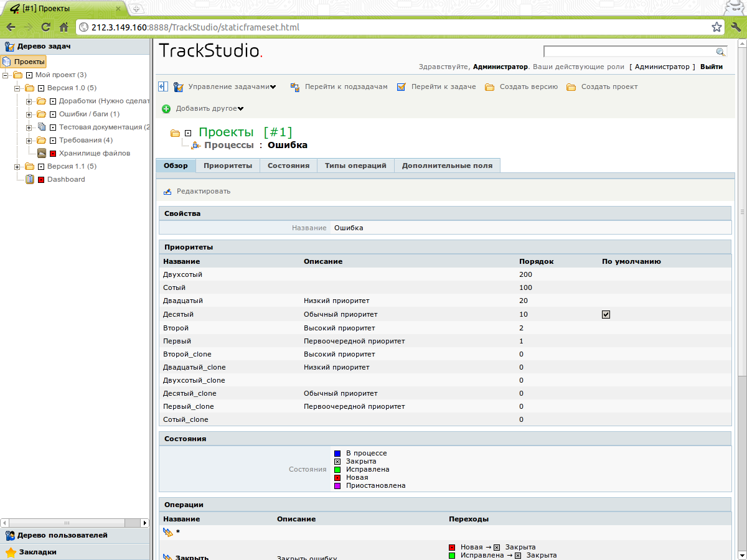747x560 pixels.
Task: Toggle the box next to Доработки
Action: pyautogui.click(x=53, y=101)
